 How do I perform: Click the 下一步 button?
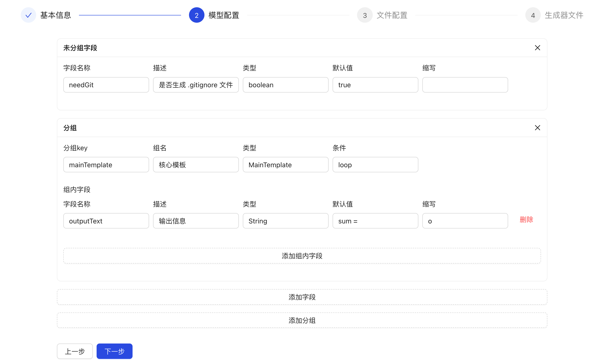[x=114, y=351]
